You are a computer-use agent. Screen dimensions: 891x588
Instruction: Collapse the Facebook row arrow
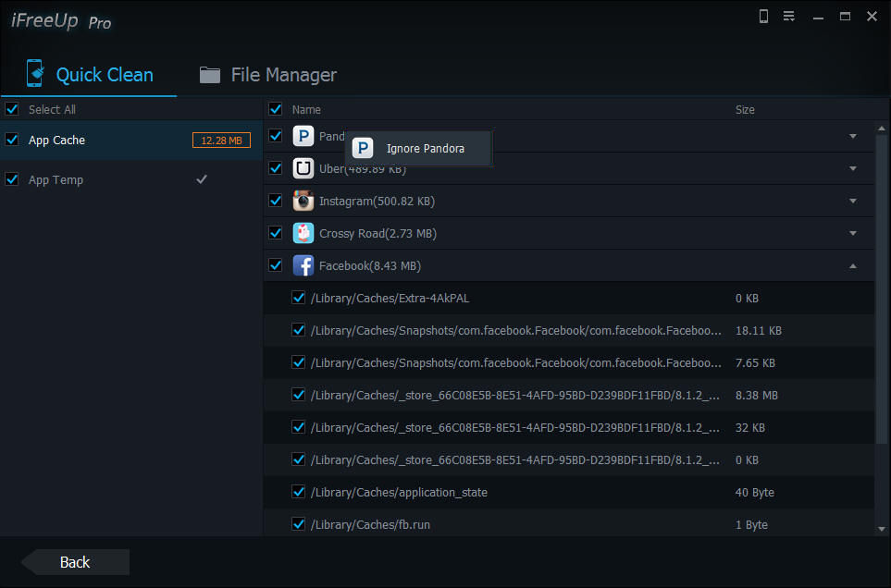[853, 265]
